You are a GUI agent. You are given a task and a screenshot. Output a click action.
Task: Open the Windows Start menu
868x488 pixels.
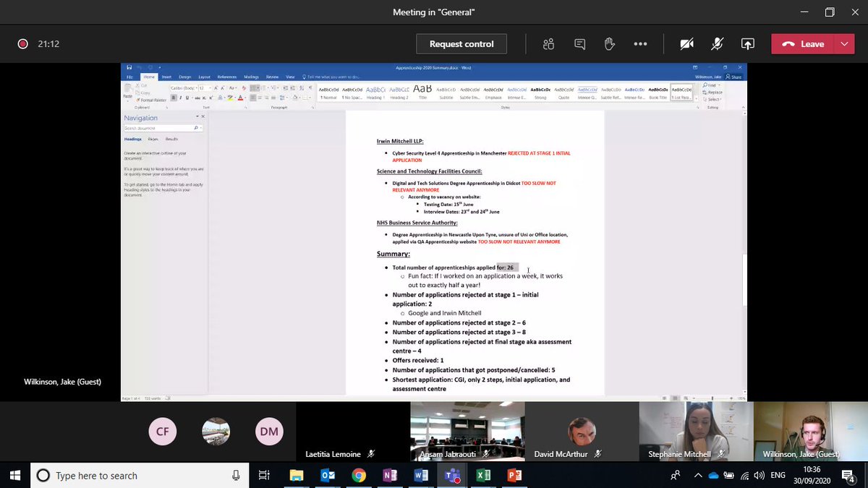pyautogui.click(x=16, y=475)
